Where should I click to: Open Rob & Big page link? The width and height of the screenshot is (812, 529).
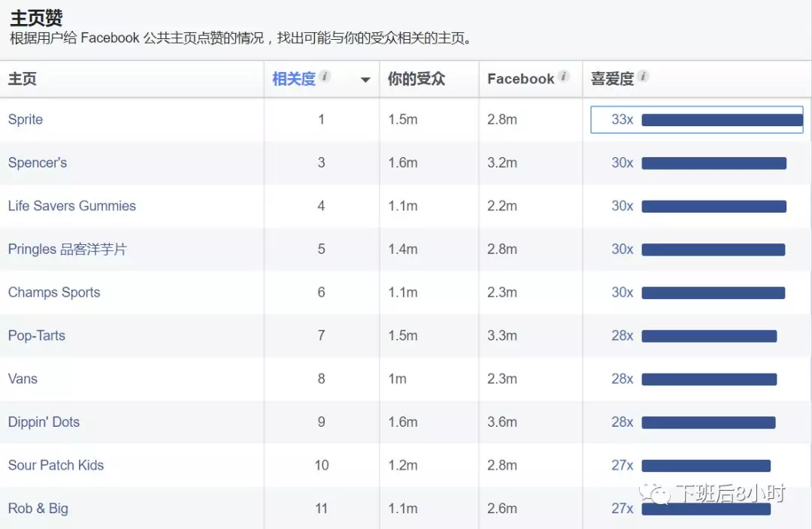38,508
